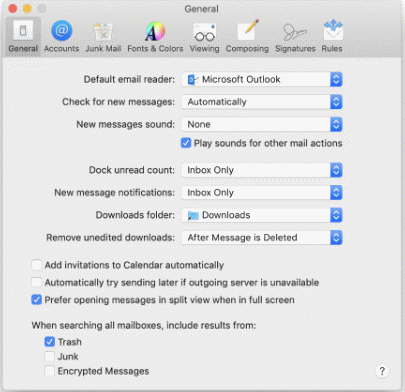The width and height of the screenshot is (405, 392).
Task: Open the Accounts preferences pane
Action: coord(62,36)
